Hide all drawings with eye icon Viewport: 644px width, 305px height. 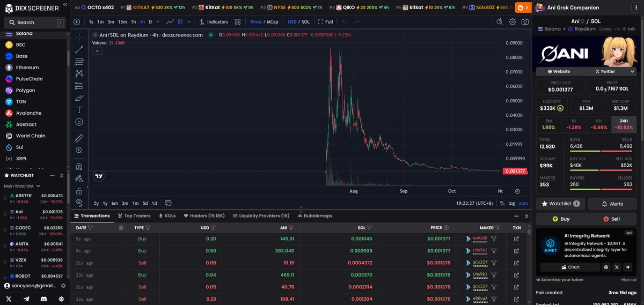point(79,202)
